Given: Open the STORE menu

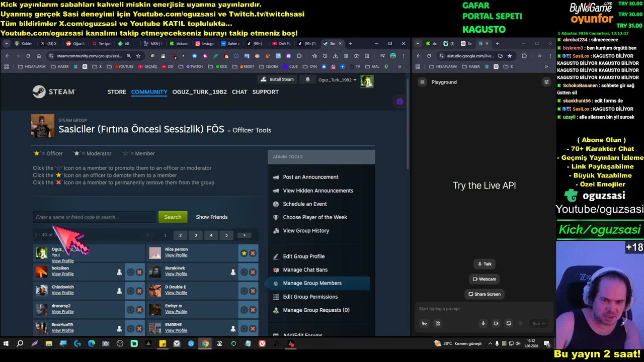Looking at the screenshot, I should (117, 92).
